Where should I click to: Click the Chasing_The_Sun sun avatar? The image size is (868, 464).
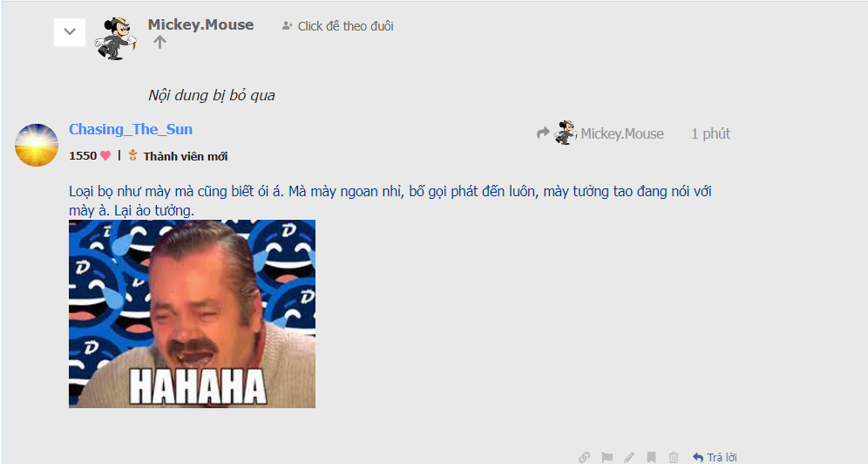[37, 145]
